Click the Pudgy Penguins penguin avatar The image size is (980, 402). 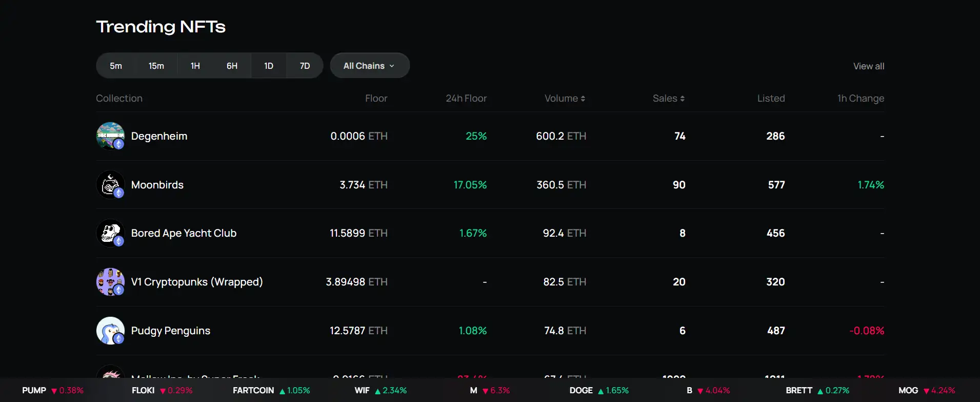coord(110,331)
